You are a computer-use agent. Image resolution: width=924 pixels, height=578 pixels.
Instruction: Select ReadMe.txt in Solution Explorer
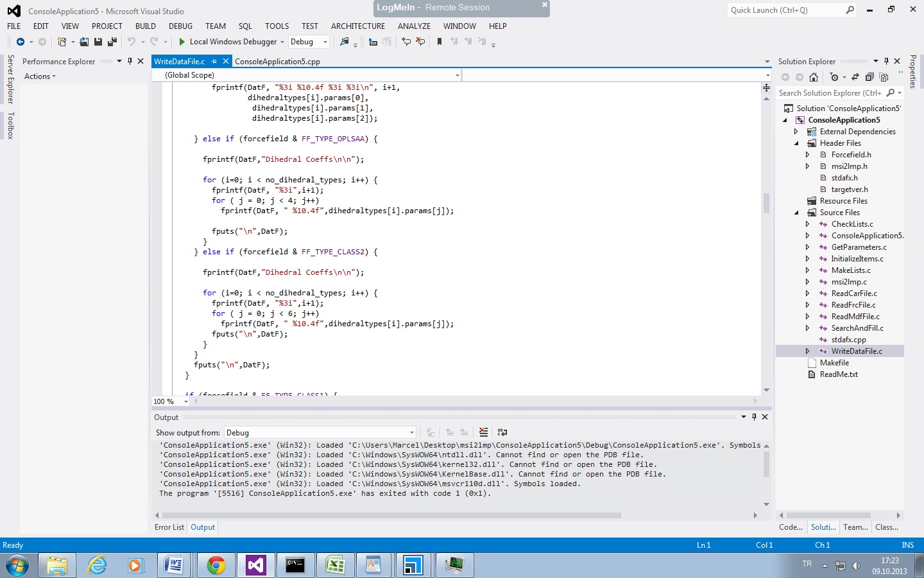[x=839, y=374]
